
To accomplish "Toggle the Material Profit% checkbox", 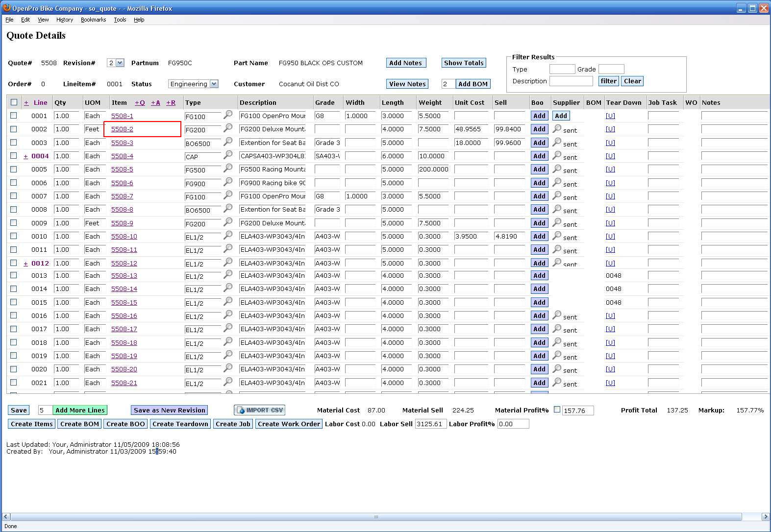I will (x=557, y=410).
